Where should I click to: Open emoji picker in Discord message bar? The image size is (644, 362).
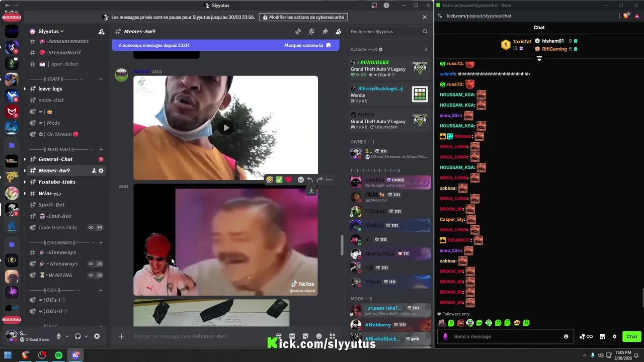click(x=319, y=336)
